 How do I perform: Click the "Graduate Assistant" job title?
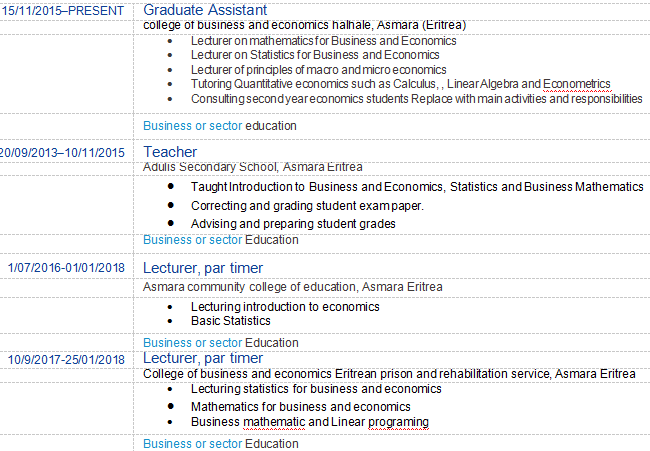pos(206,9)
